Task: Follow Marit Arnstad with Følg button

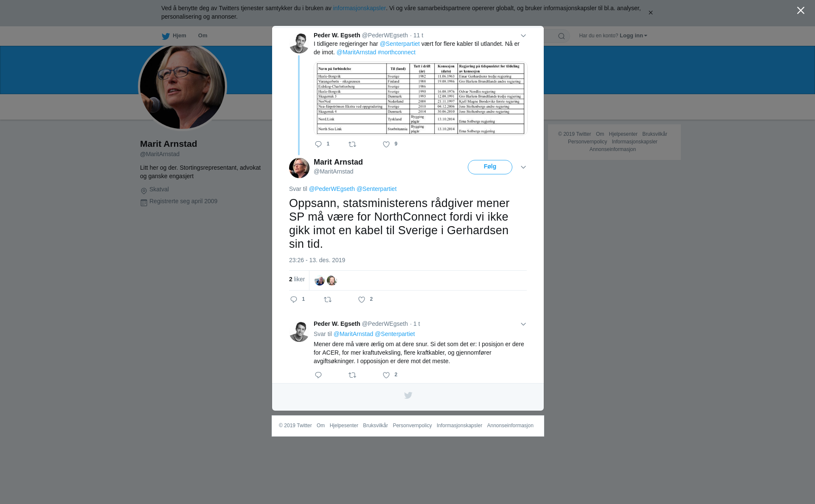Action: tap(490, 167)
